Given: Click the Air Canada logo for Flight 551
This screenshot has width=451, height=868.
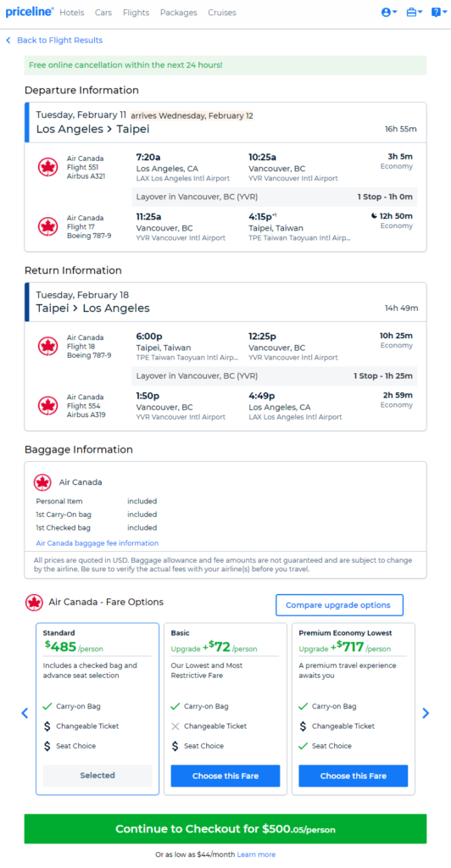Looking at the screenshot, I should (47, 167).
